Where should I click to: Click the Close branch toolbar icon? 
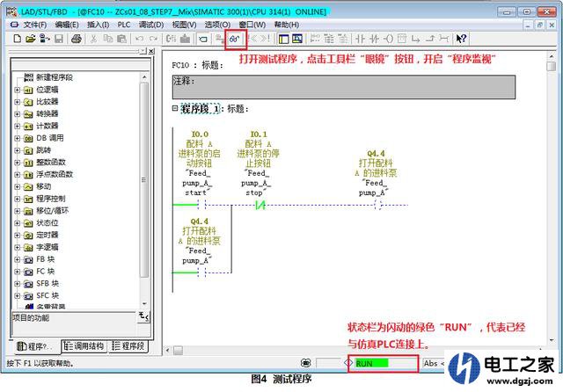430,39
